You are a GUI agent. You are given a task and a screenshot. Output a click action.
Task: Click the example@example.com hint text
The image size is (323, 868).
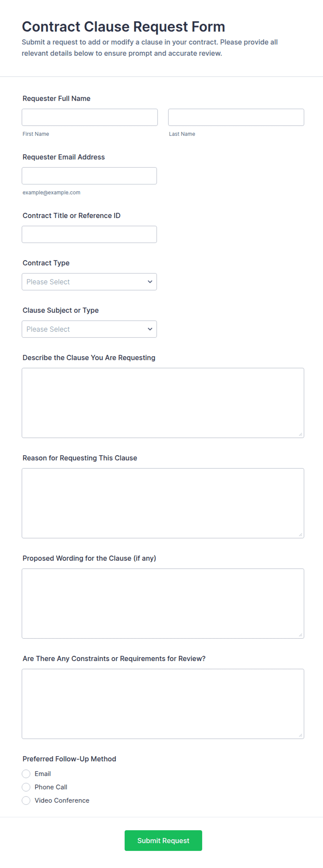(x=51, y=192)
